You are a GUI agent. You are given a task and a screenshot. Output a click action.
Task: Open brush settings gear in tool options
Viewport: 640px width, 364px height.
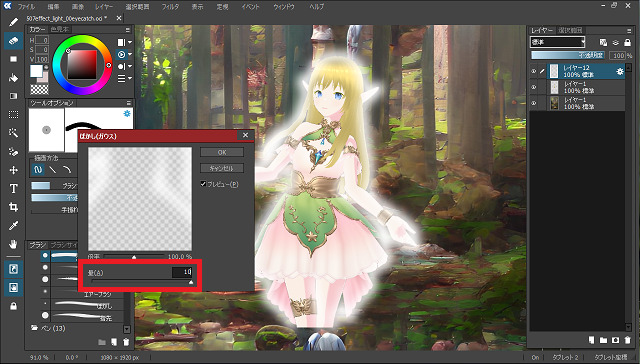127,113
